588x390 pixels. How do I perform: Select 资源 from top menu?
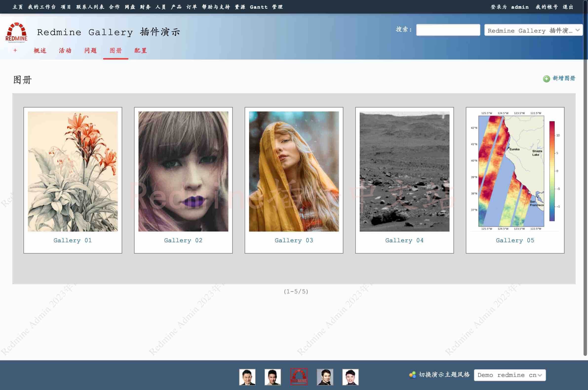coord(240,7)
